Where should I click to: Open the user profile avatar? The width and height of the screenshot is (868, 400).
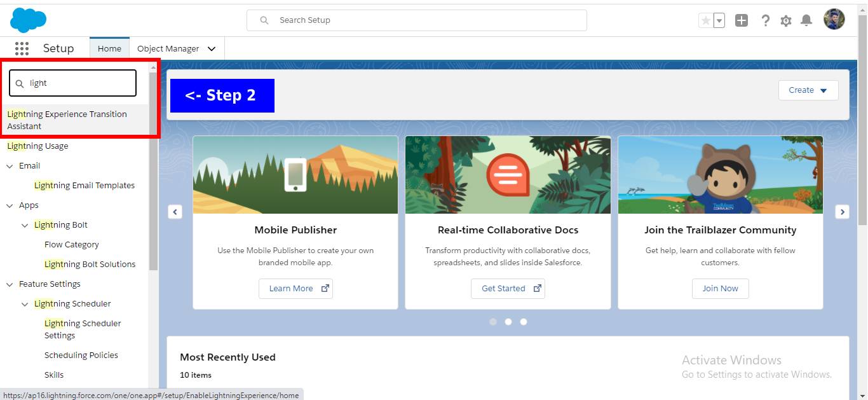[834, 19]
